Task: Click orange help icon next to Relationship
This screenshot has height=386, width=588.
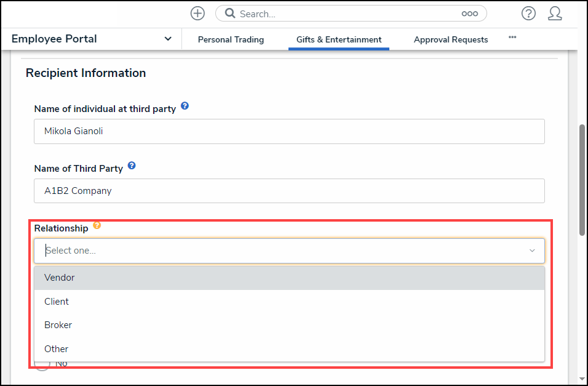Action: coord(97,226)
